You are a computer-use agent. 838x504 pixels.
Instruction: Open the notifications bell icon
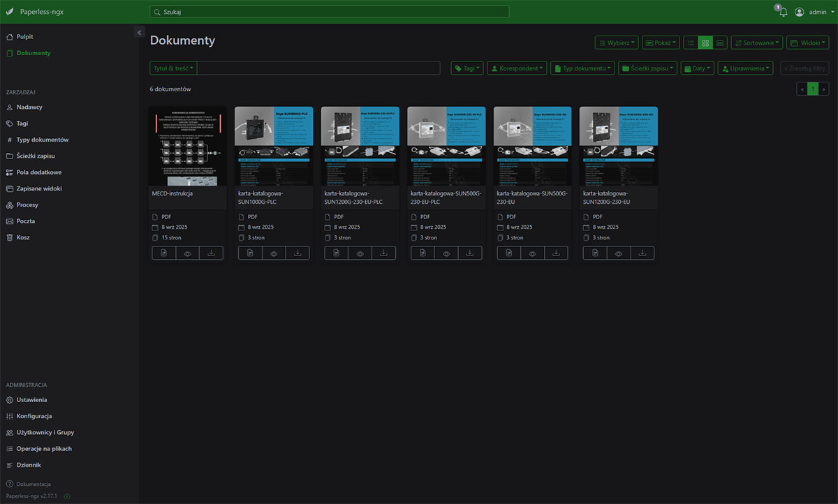(x=783, y=12)
